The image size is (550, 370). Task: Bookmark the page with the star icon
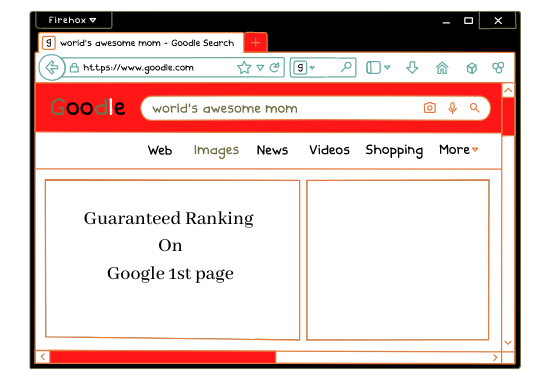244,67
